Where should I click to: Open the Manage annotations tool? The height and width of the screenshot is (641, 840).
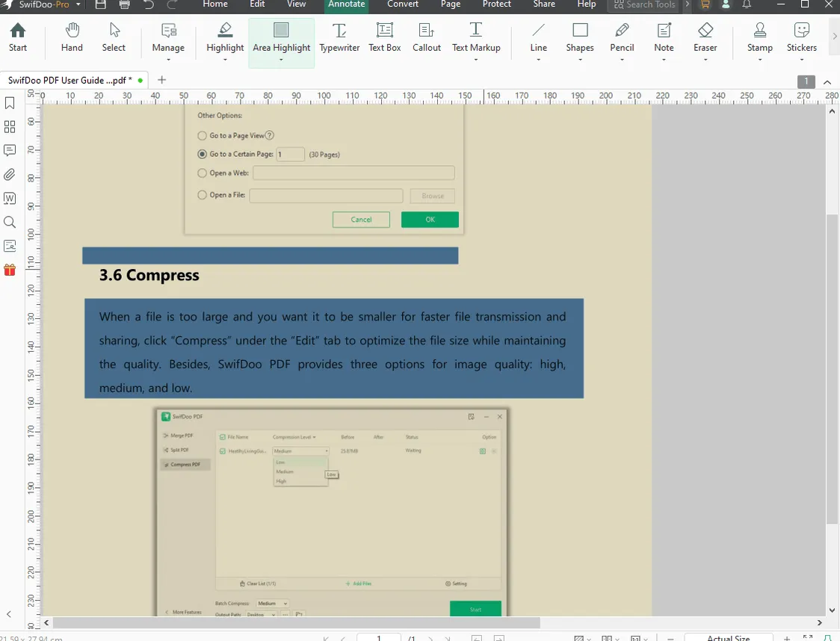pos(168,37)
